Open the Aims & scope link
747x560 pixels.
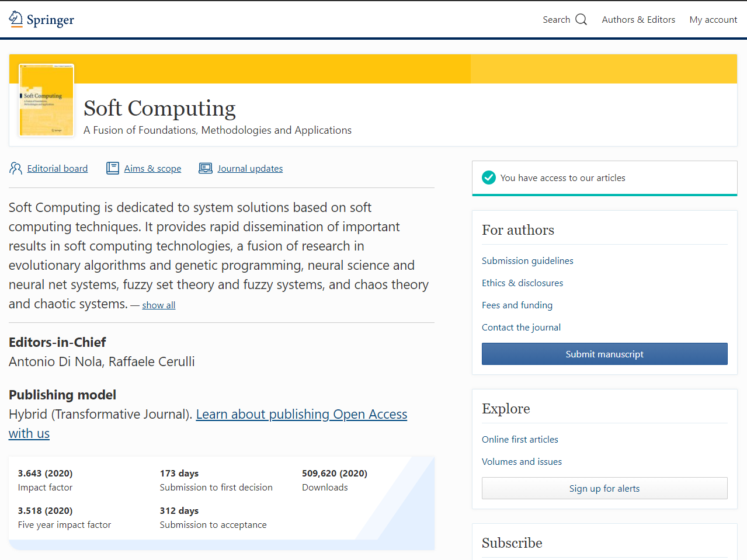[152, 169]
